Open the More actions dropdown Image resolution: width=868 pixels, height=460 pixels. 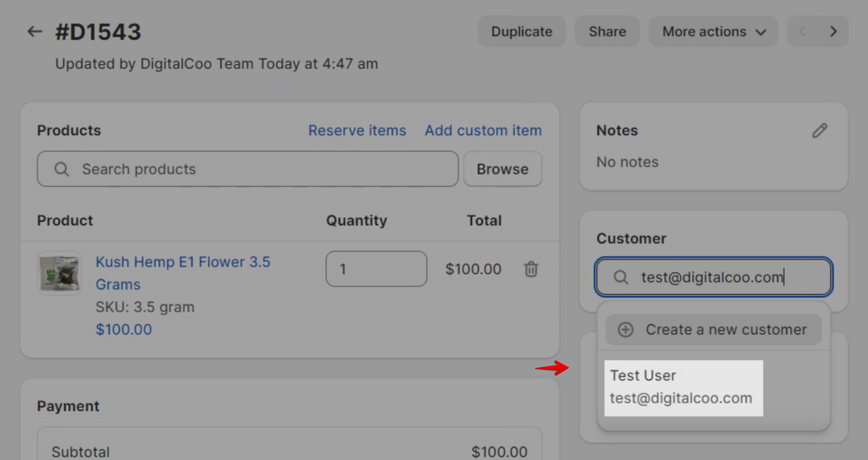coord(712,31)
